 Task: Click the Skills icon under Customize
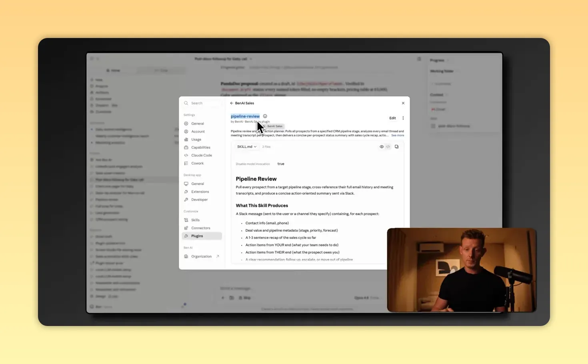pyautogui.click(x=186, y=220)
